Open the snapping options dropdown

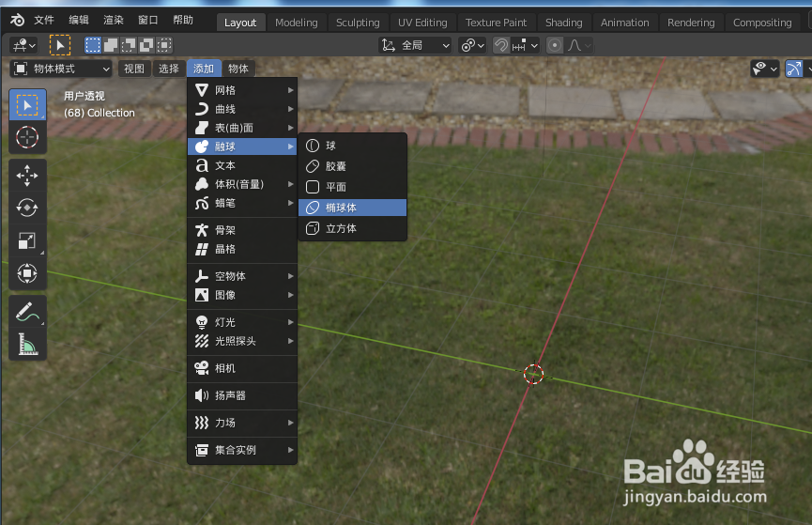click(x=525, y=46)
